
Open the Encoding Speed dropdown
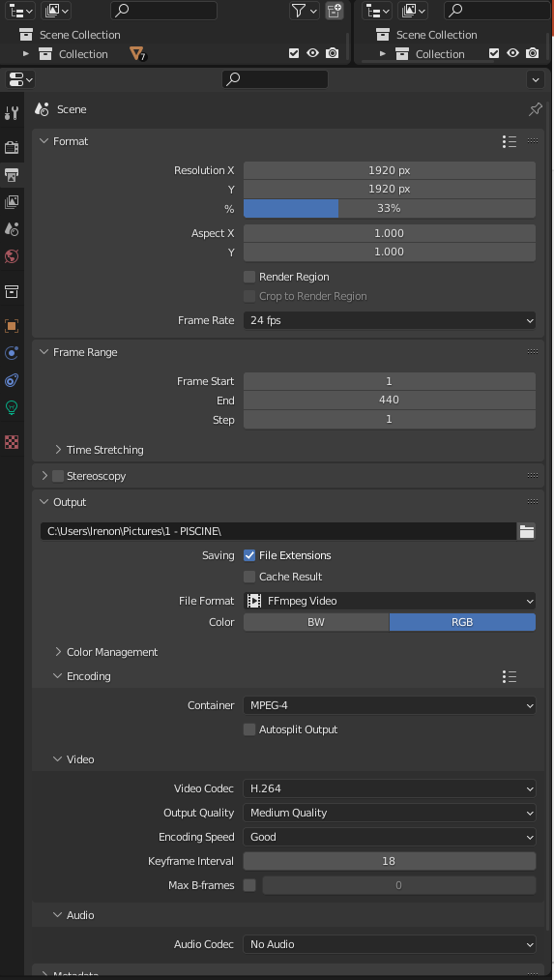tap(389, 837)
